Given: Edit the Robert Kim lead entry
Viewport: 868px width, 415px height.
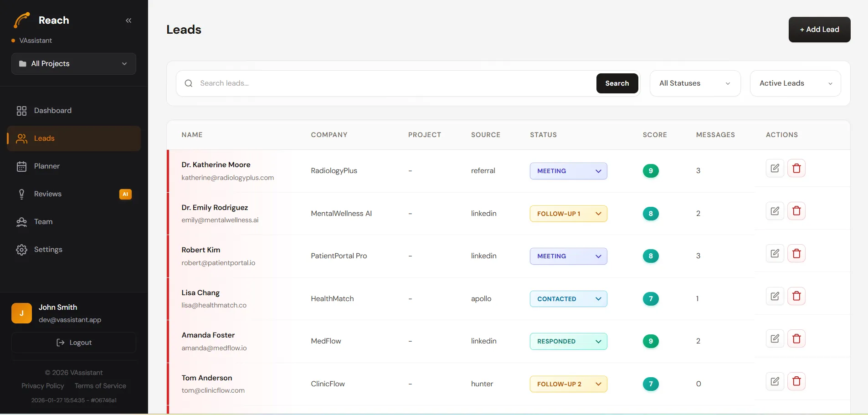Looking at the screenshot, I should coord(775,253).
